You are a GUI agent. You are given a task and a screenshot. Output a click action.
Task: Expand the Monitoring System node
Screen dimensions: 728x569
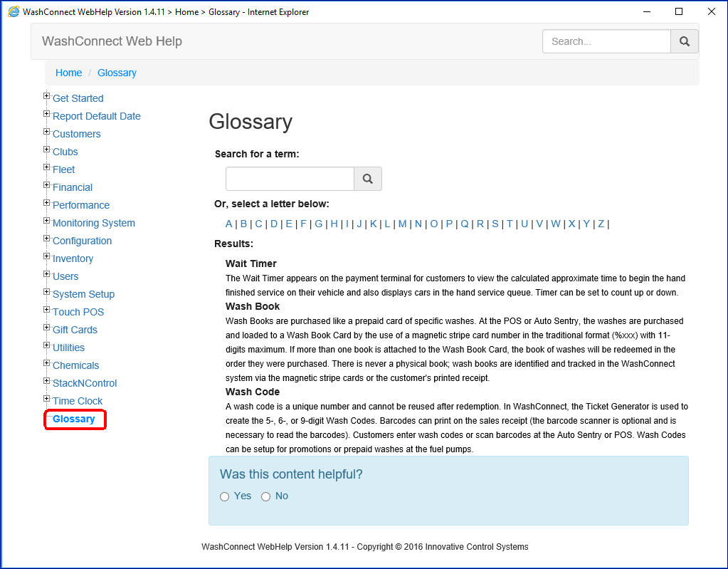tap(47, 221)
